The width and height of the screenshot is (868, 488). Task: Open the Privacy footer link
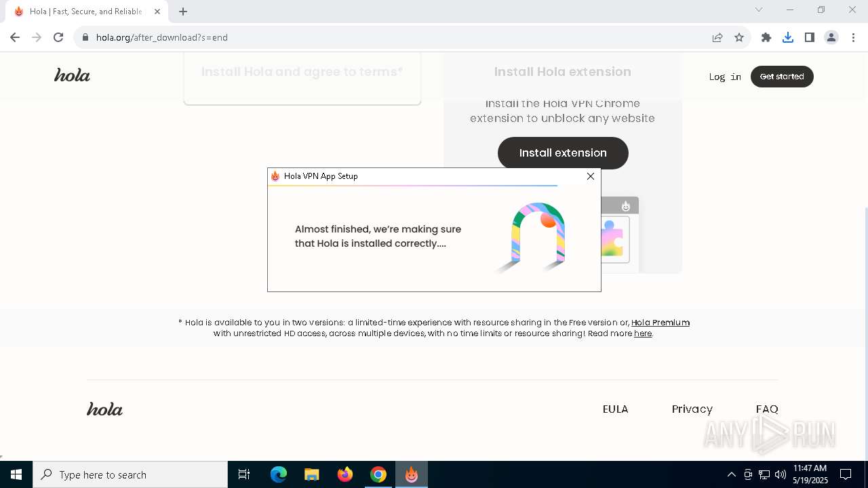[692, 409]
